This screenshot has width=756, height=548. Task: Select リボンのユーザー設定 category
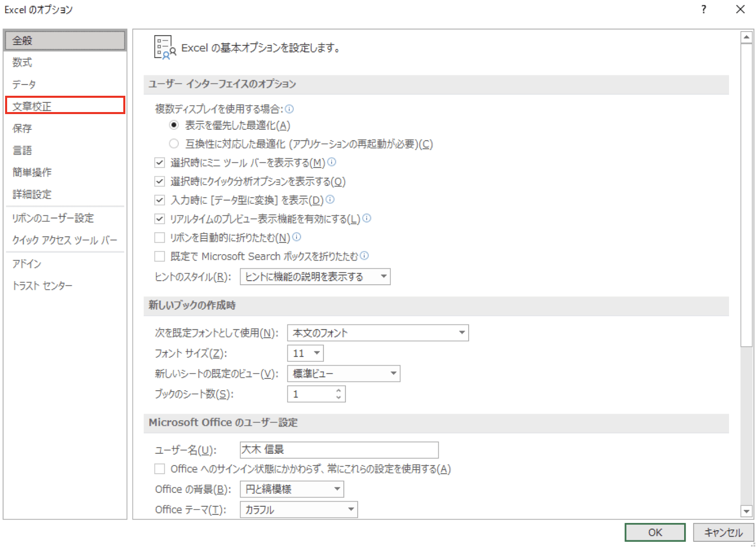[x=65, y=218]
